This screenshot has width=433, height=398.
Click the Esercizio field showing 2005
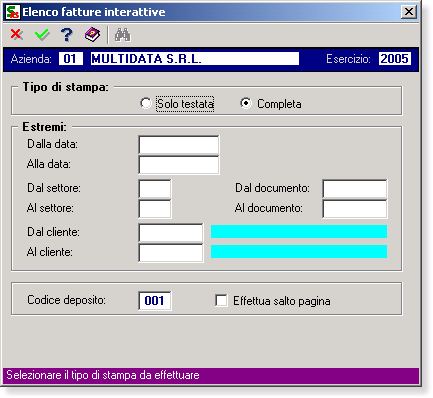click(x=395, y=59)
